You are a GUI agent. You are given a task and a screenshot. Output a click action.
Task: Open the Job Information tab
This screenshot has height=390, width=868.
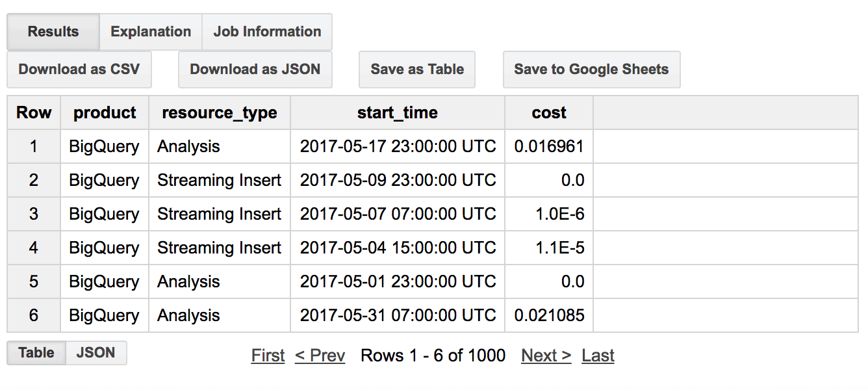266,31
